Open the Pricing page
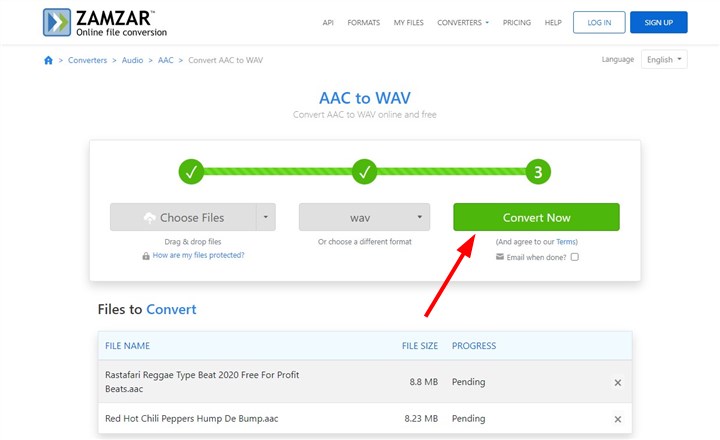 click(x=517, y=23)
